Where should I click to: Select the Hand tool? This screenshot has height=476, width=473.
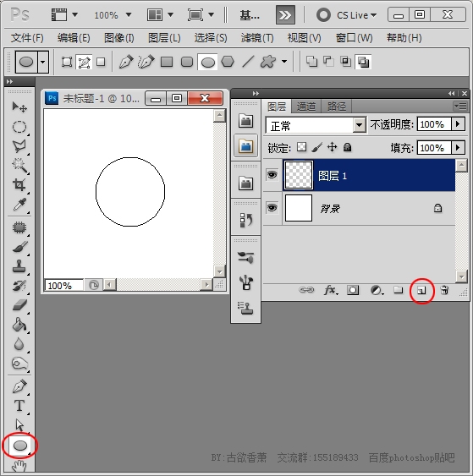[x=19, y=465]
